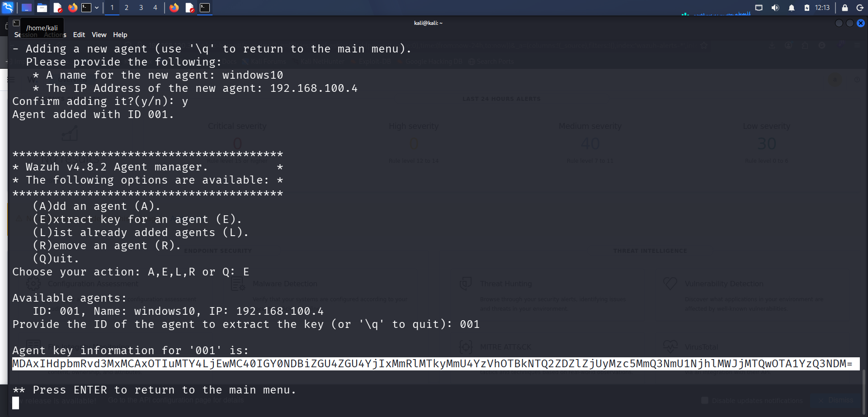Expand the terminal launcher dropdown arrow
868x417 pixels.
[97, 8]
